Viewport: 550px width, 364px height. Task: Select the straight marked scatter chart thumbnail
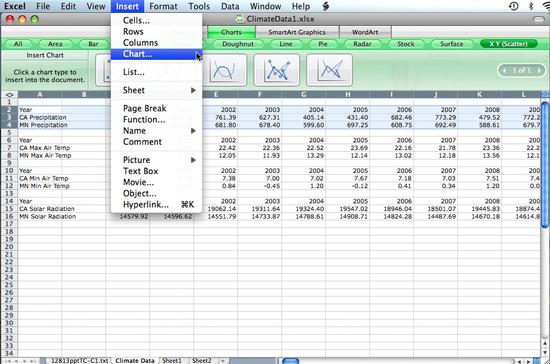(276, 70)
